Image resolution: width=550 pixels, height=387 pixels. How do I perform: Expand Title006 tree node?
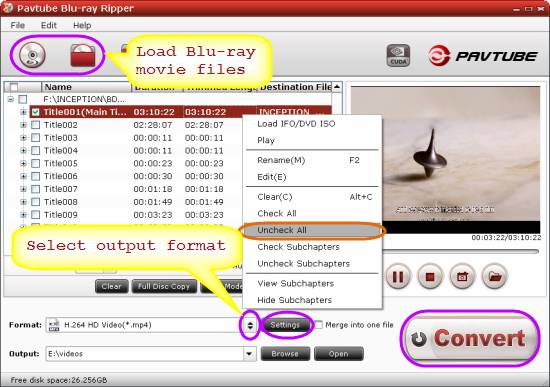click(23, 176)
